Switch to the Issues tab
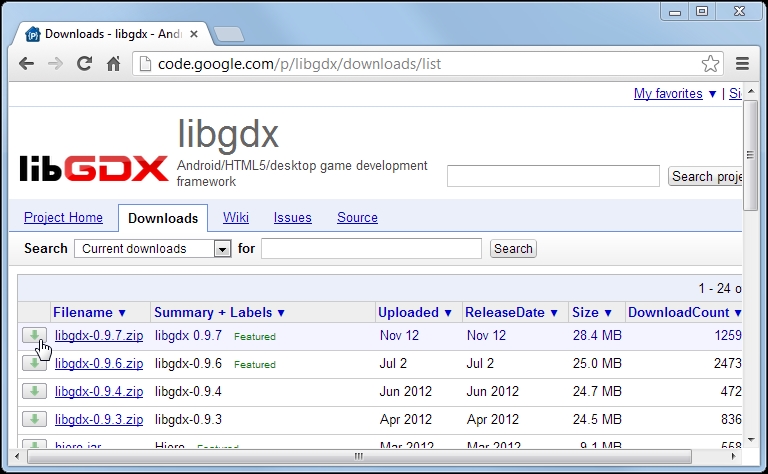 [292, 217]
